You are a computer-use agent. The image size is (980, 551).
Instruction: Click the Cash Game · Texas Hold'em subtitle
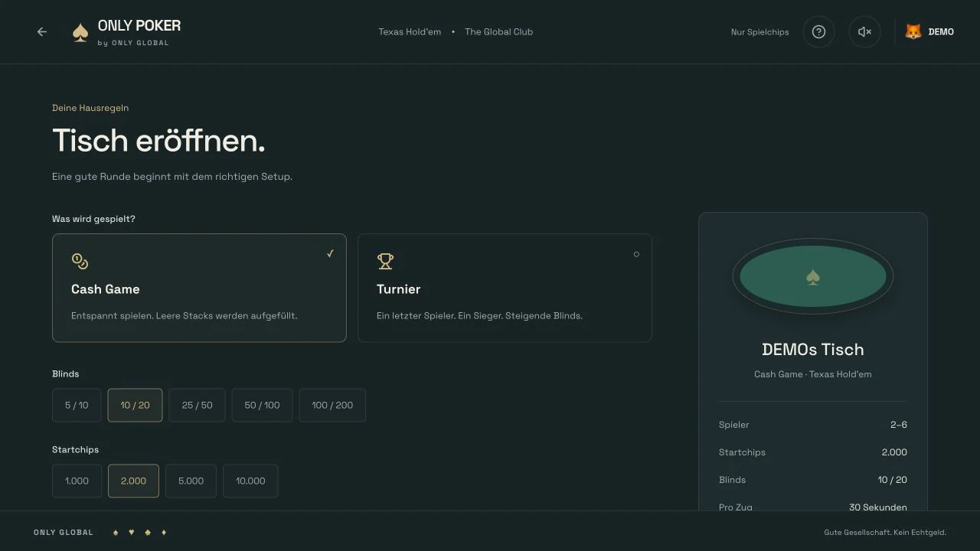point(813,374)
